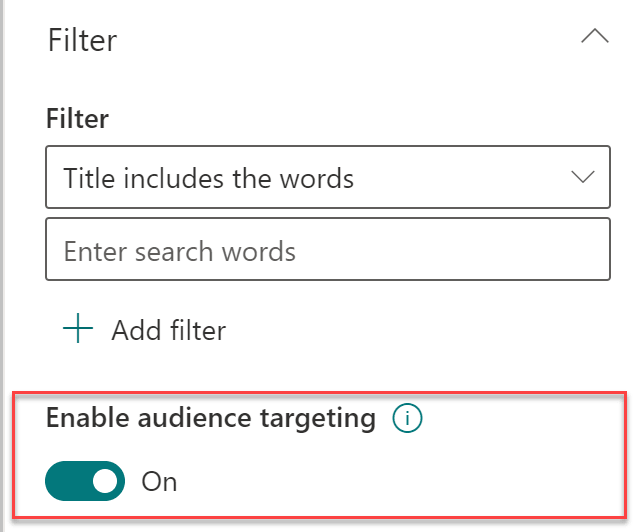Click the 'Enable audience targeting' label
The width and height of the screenshot is (644, 532).
click(x=210, y=419)
